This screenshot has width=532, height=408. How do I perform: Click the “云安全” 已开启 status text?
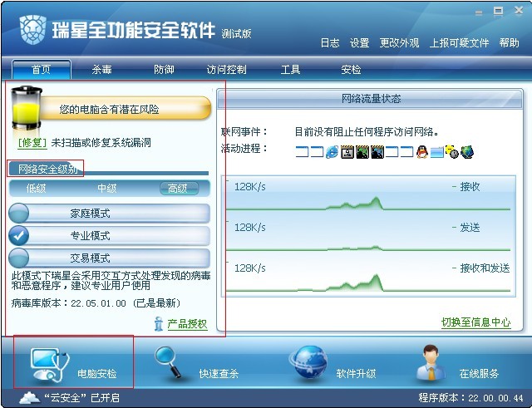[81, 397]
